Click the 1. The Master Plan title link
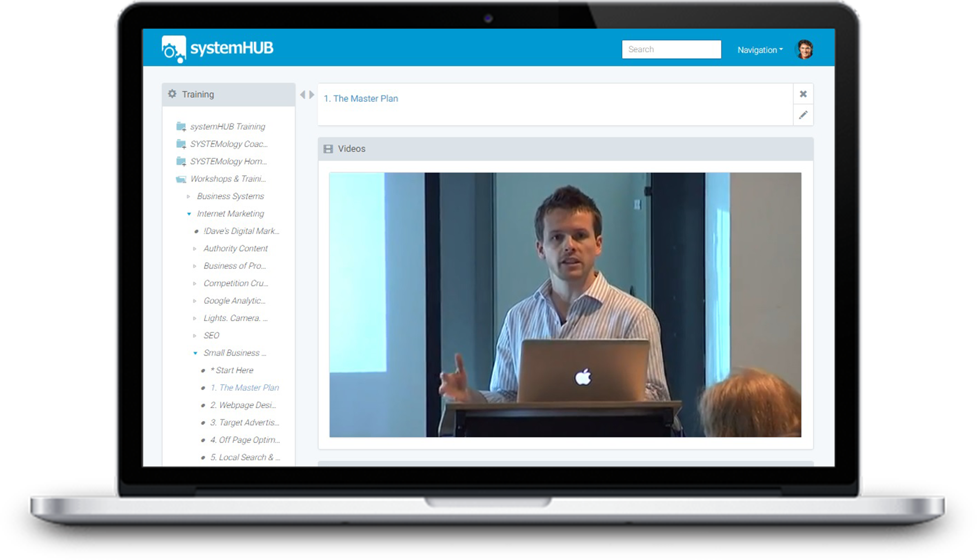The height and width of the screenshot is (560, 977). coord(361,98)
